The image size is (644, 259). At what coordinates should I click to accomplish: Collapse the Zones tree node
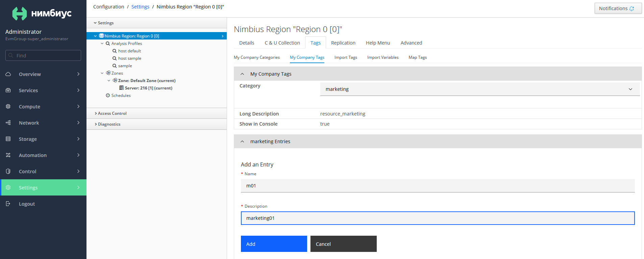click(102, 73)
